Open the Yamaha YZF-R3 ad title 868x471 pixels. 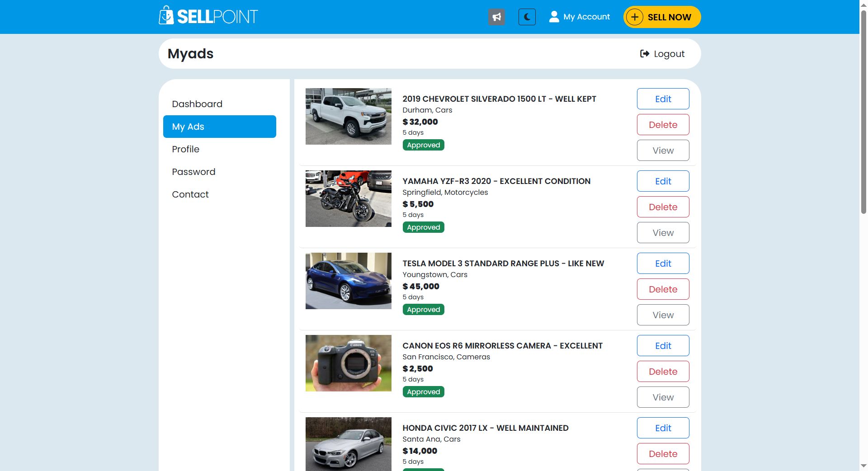pos(496,181)
